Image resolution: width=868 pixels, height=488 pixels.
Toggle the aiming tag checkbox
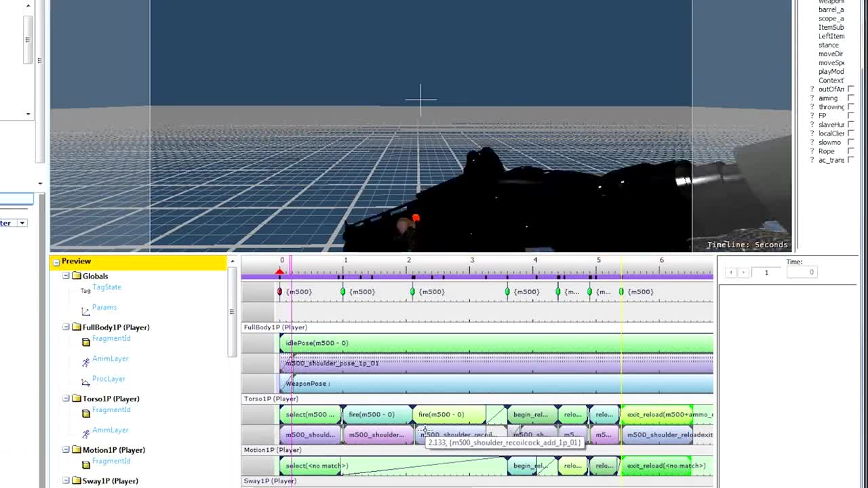pos(850,98)
